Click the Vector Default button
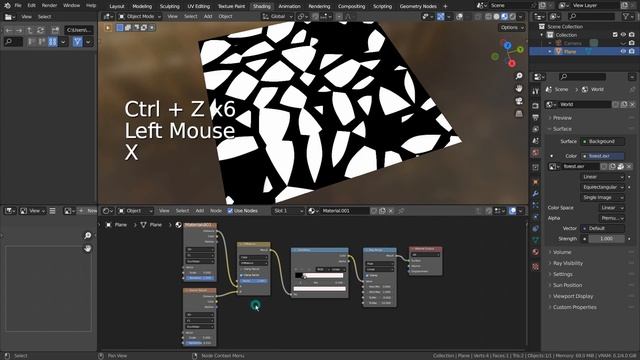The image size is (640, 360). click(x=602, y=229)
